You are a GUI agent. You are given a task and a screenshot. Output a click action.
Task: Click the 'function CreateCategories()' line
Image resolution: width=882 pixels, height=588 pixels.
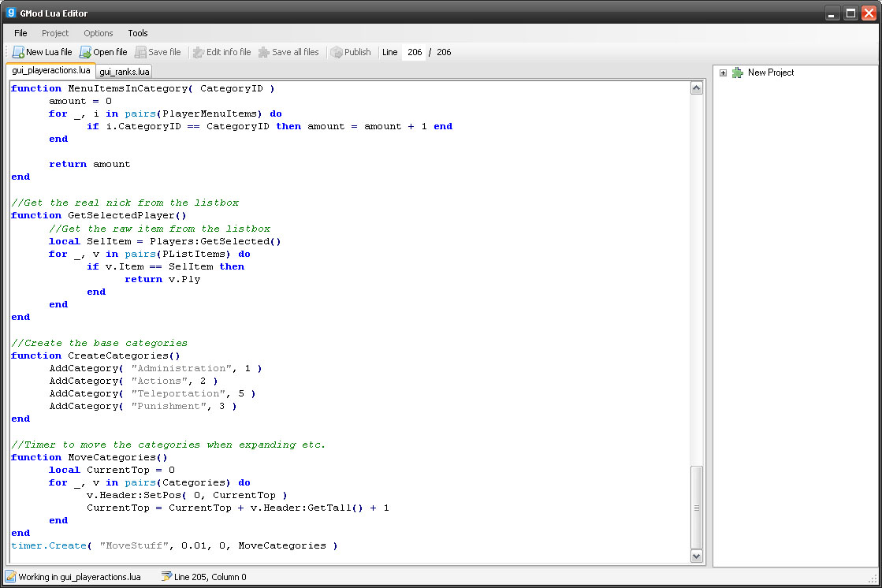(95, 355)
